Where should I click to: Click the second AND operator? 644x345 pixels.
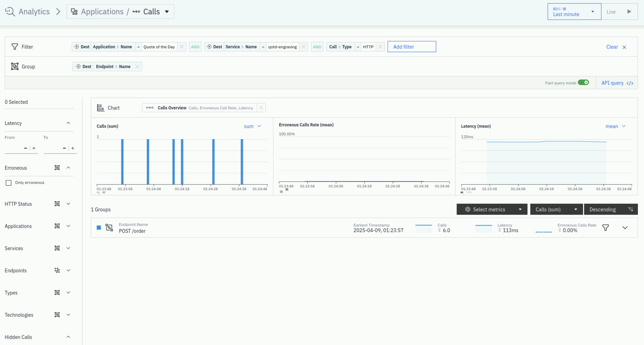pos(317,47)
